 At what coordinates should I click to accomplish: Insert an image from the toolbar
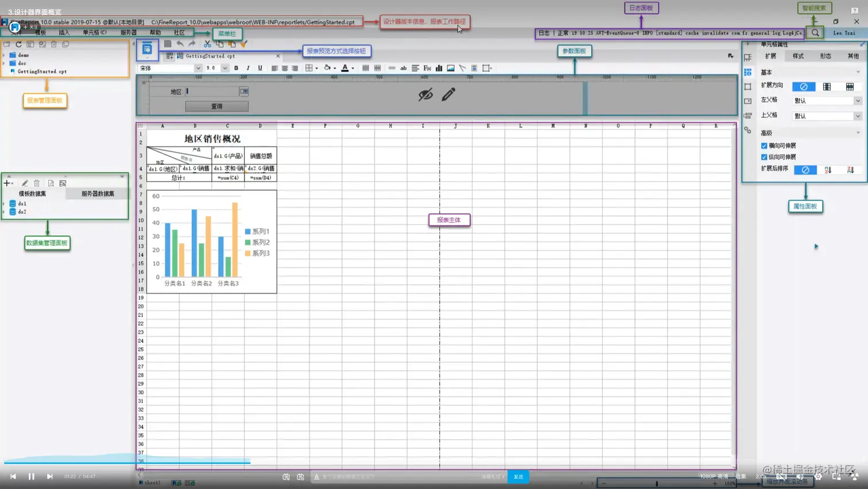tap(451, 68)
